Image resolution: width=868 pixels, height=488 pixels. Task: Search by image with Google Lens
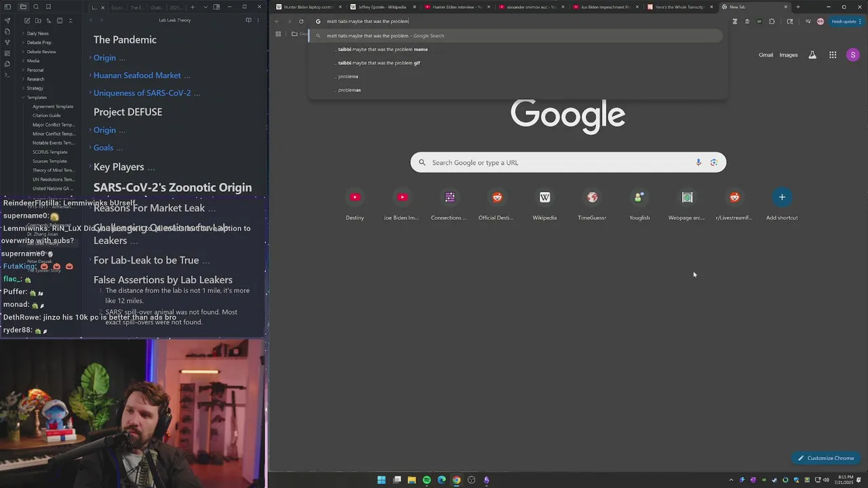tap(714, 163)
